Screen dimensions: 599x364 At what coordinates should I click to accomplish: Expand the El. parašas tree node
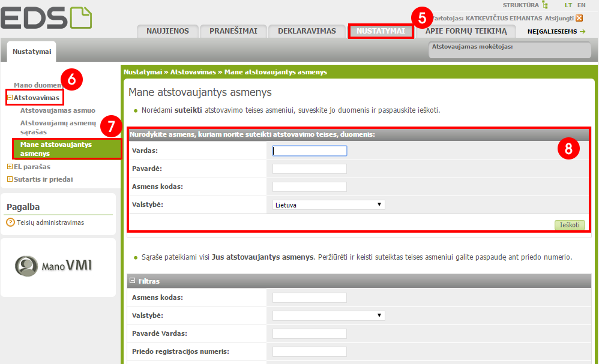click(10, 167)
